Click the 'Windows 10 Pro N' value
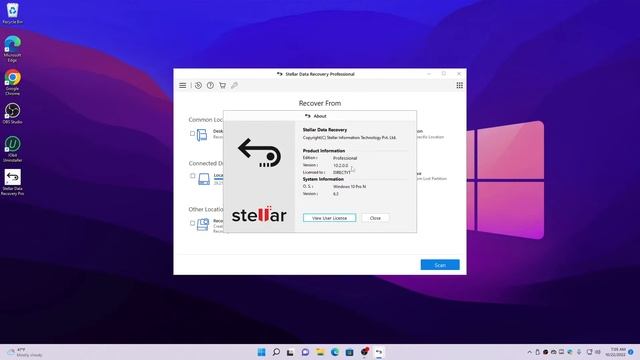Screen dimensions: 640x360 tap(349, 187)
